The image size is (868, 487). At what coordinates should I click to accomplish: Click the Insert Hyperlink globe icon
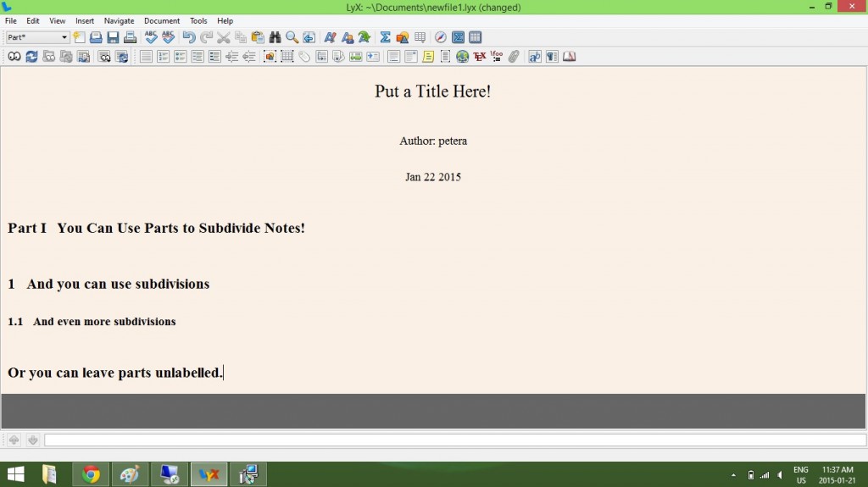[x=462, y=57]
